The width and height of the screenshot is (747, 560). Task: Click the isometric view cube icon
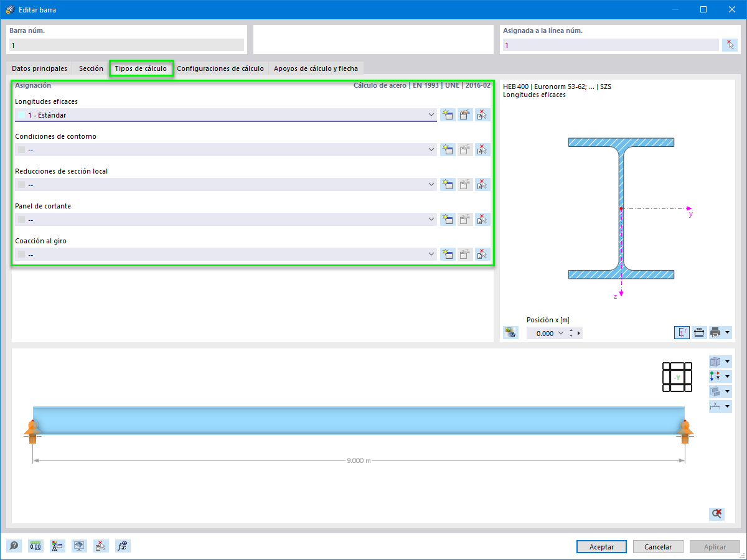[715, 362]
